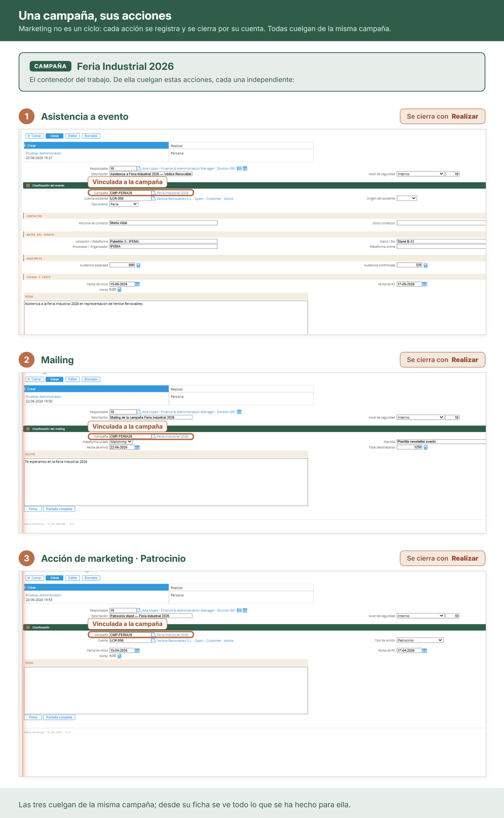Toggle Clasificación del mailing section marker
Image resolution: width=504 pixels, height=818 pixels.
pos(28,429)
